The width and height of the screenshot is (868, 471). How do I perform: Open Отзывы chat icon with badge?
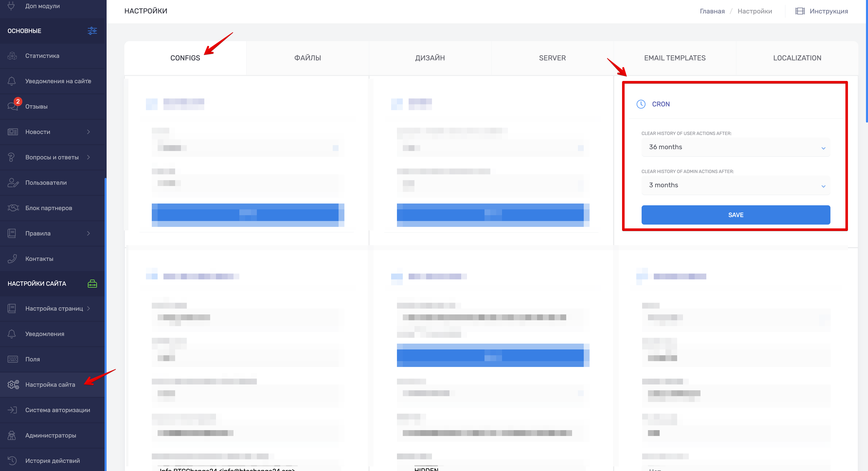pos(13,106)
